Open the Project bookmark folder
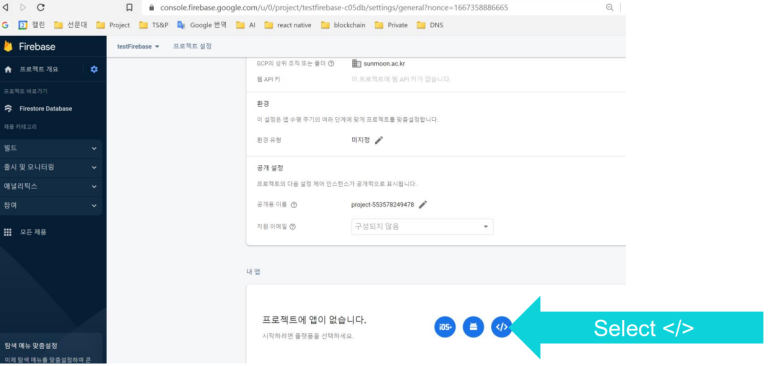This screenshot has width=773, height=366. pos(113,25)
